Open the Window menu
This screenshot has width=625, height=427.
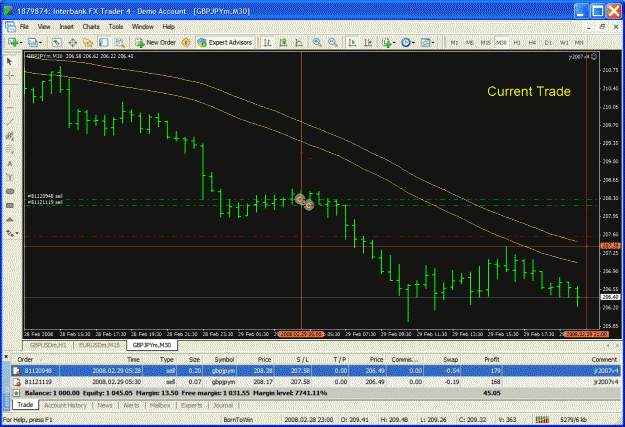point(143,27)
